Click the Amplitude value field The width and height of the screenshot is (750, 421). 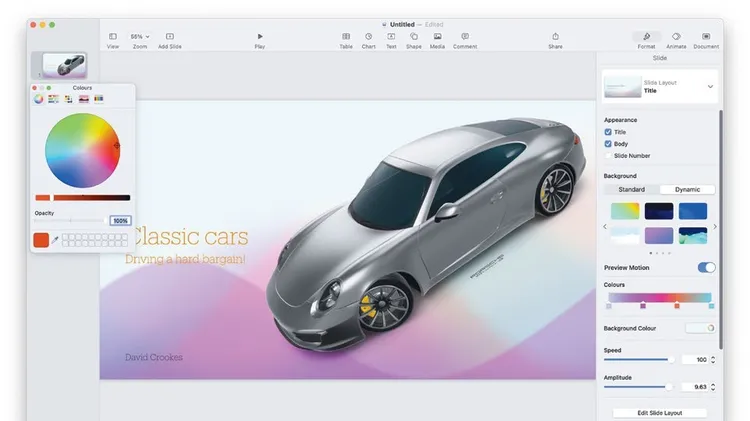pos(695,387)
